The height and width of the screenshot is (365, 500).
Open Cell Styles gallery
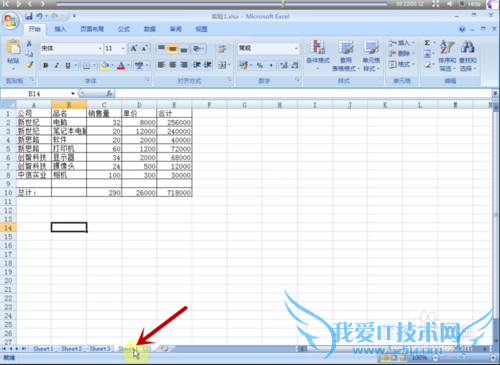(x=371, y=55)
